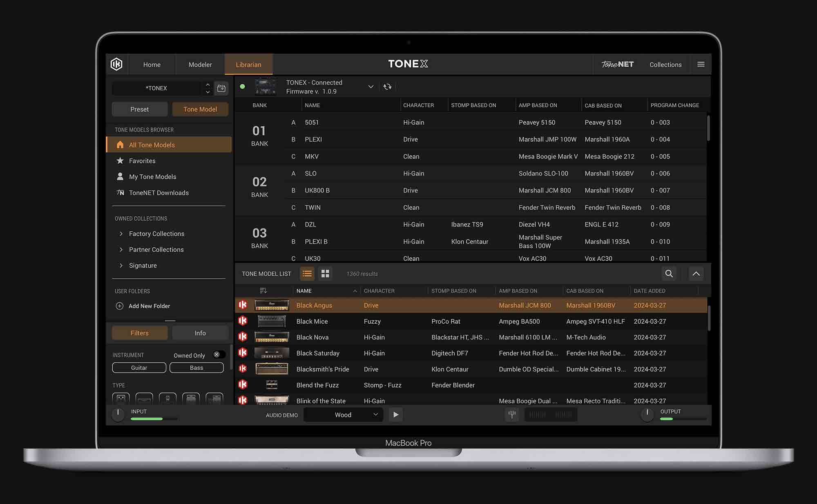Click the OUTPUT level meter bar
This screenshot has width=817, height=504.
683,419
